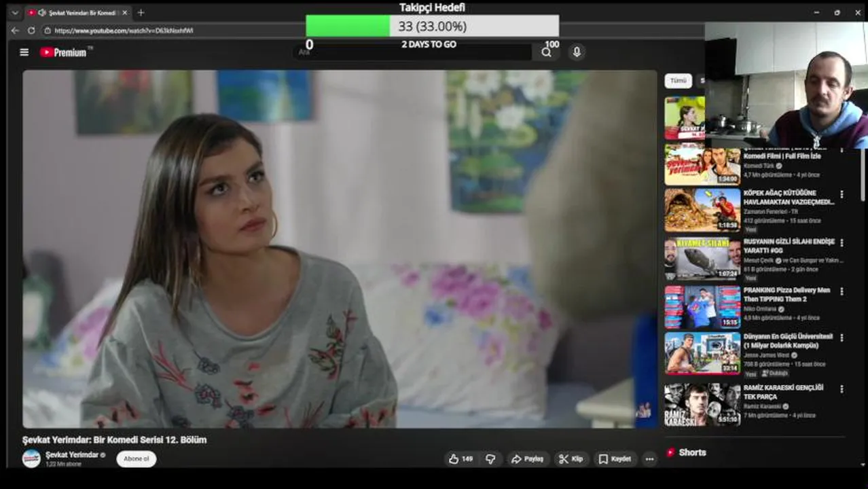
Task: Open KÖPEK AĞAÇ KÜTÜĞÜNE video thumbnail
Action: pos(702,210)
